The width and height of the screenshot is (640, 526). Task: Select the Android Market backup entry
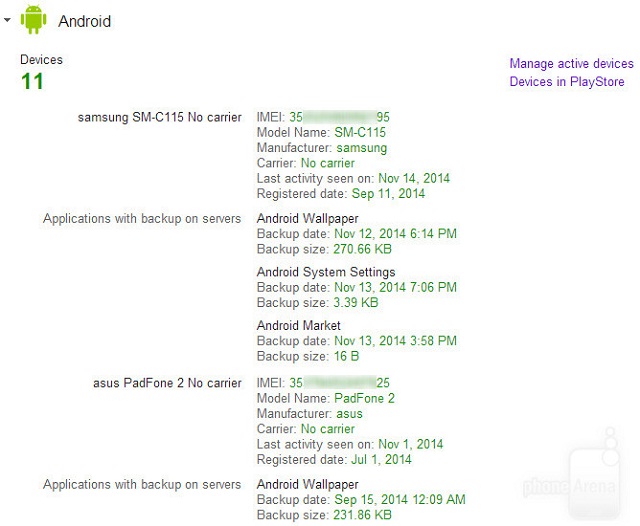click(x=299, y=325)
